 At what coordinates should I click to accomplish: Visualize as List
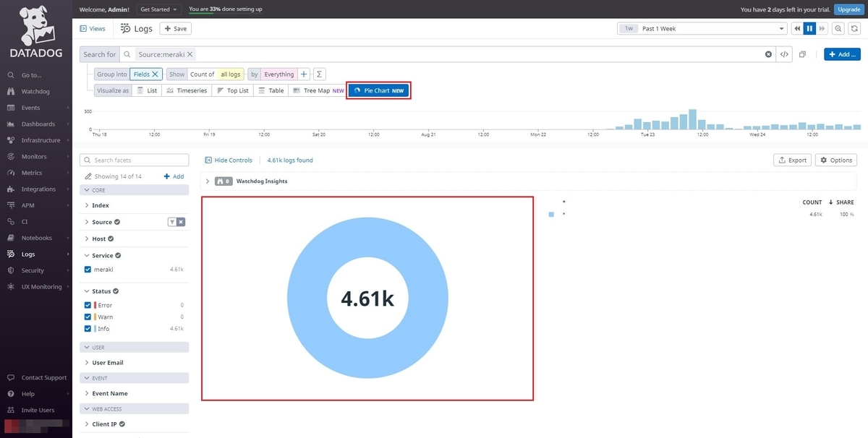(147, 90)
